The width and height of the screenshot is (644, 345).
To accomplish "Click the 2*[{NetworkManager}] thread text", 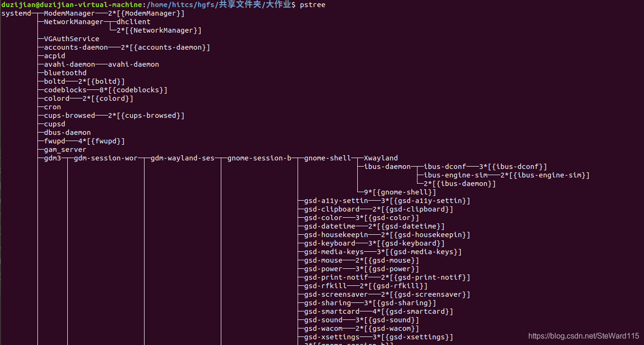I will click(x=159, y=30).
